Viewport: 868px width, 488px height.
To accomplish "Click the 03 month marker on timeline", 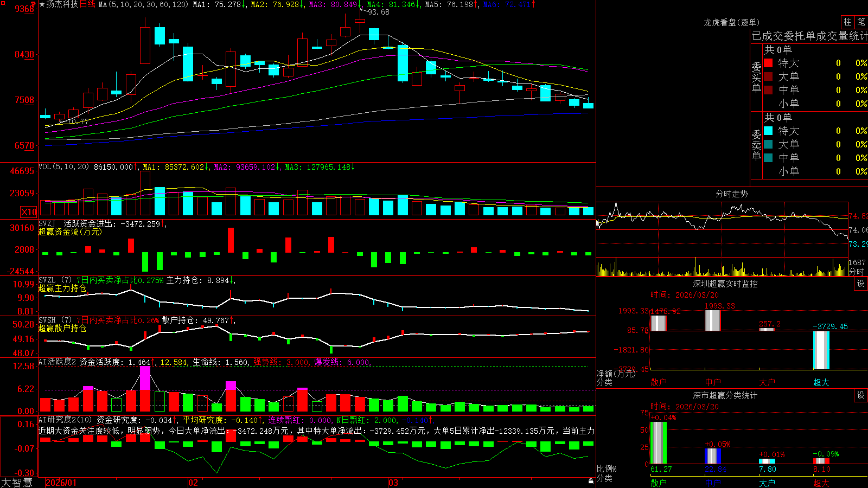I will pyautogui.click(x=393, y=483).
